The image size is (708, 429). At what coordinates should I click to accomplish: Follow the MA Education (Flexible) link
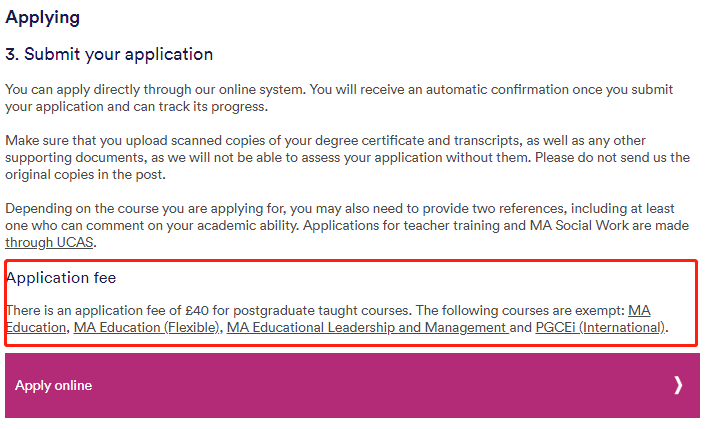[146, 327]
